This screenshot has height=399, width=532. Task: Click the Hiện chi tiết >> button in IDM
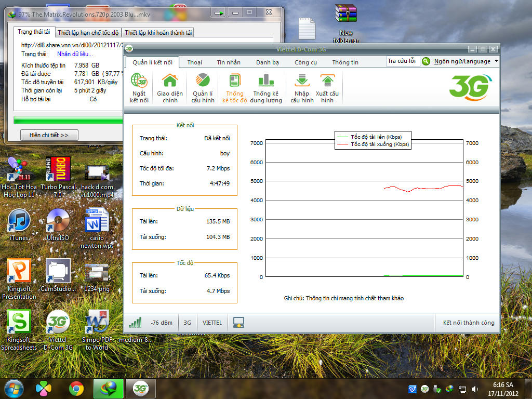[49, 135]
